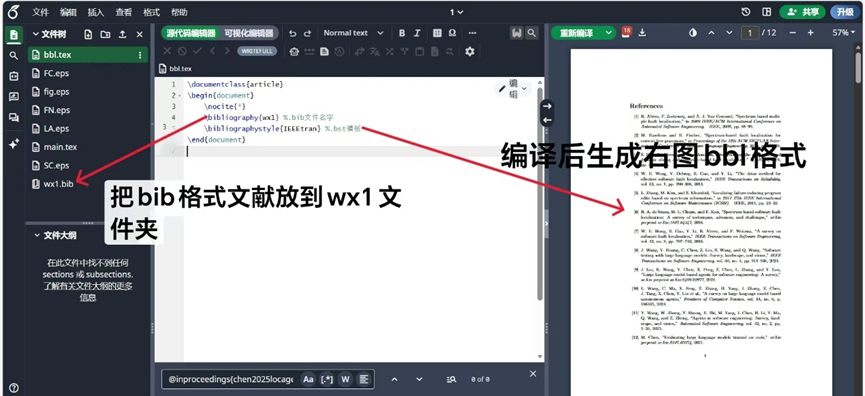This screenshot has height=396, width=865.
Task: Open the 插入 menu
Action: point(95,12)
